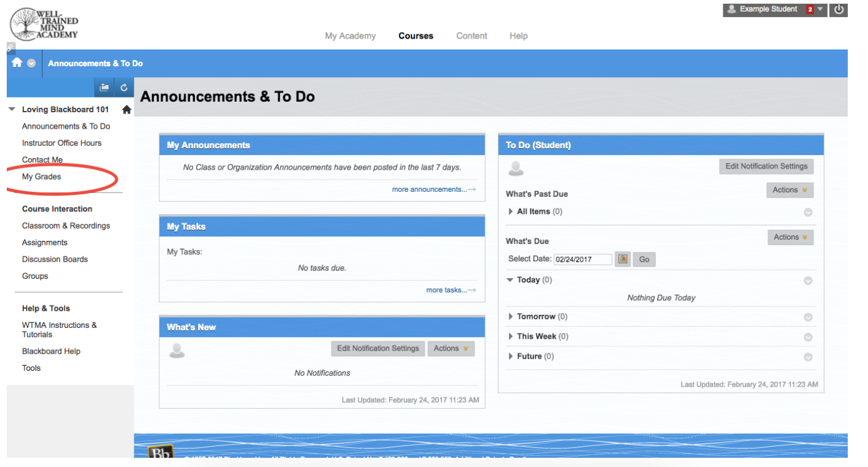Screen dimensions: 868x467
Task: Open the Actions dropdown for What's Due
Action: tap(790, 237)
